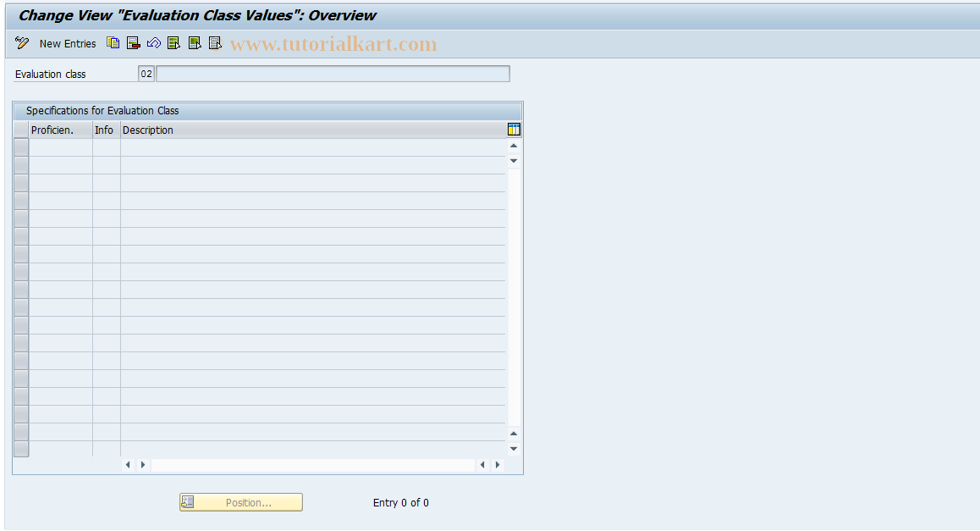Image resolution: width=980 pixels, height=531 pixels.
Task: Click the 'Entry 0 of 0' text
Action: [x=400, y=503]
